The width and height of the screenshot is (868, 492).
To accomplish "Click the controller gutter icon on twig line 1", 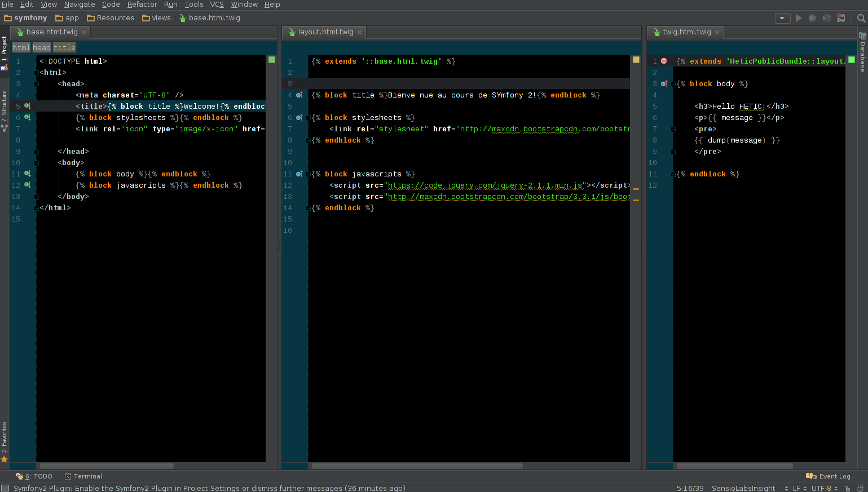I will [664, 61].
